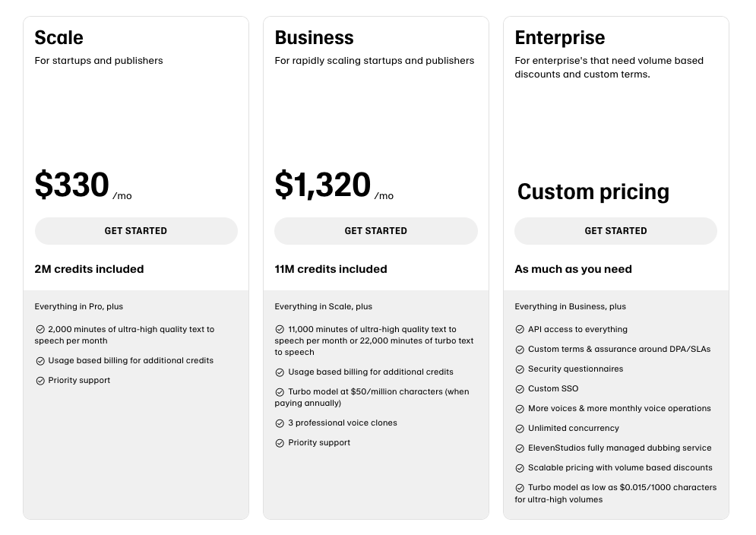Click Get Started under Scale plan
The width and height of the screenshot is (756, 535).
click(x=136, y=230)
